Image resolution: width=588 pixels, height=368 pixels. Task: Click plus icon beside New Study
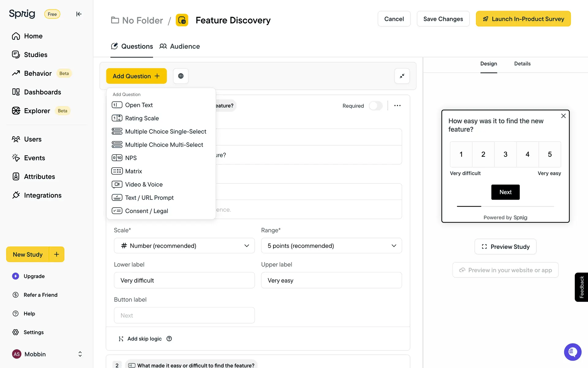pyautogui.click(x=56, y=254)
